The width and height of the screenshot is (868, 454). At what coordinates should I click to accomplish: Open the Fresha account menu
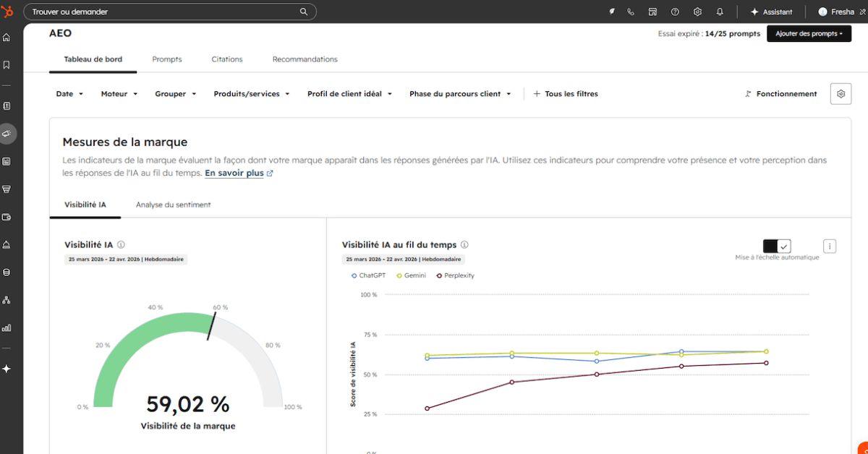coord(836,12)
